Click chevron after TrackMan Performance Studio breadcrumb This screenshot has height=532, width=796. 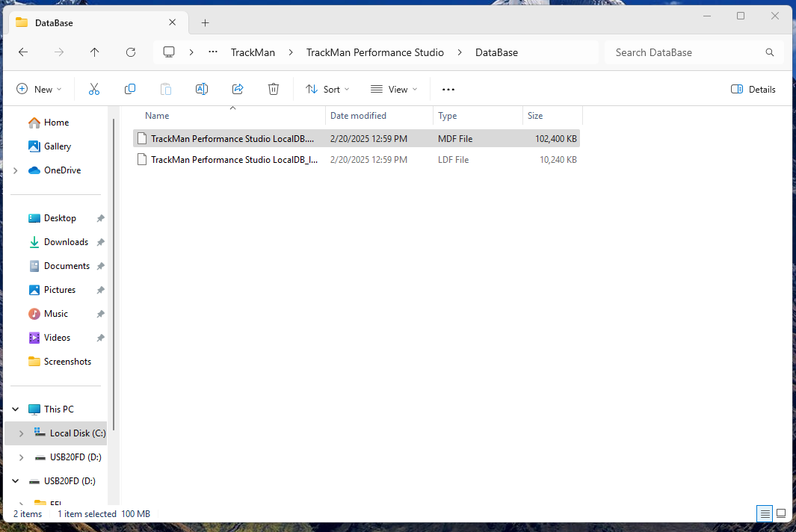460,52
